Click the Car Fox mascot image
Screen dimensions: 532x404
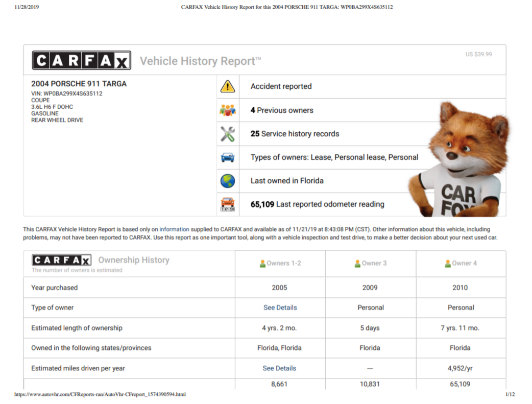(460, 159)
